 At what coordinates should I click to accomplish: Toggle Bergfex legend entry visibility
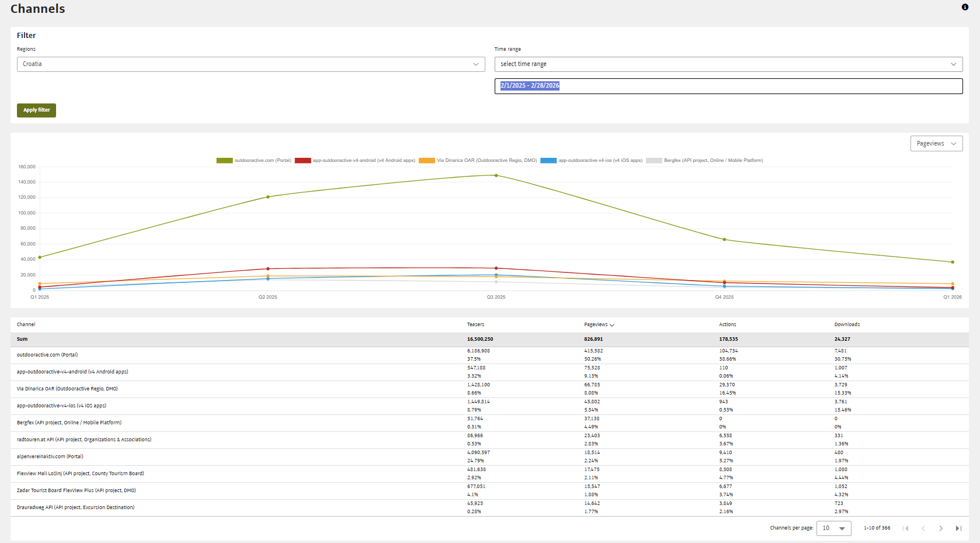pos(704,160)
